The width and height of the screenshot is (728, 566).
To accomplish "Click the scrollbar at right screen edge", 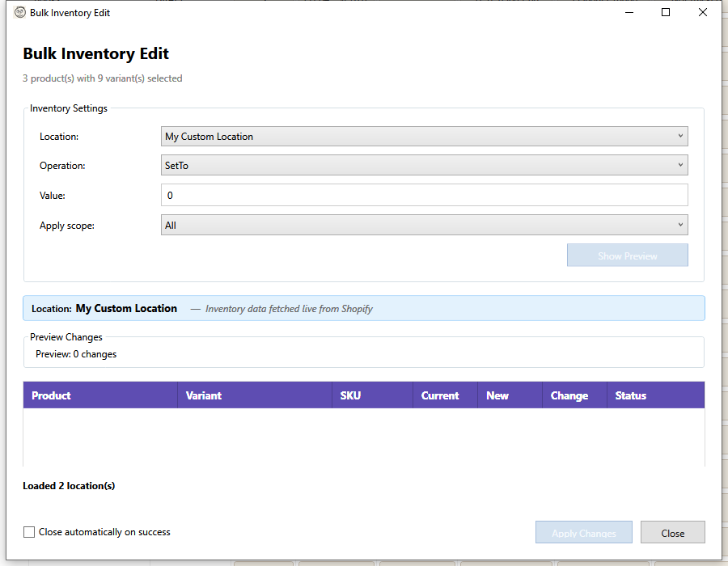I will tap(724, 283).
